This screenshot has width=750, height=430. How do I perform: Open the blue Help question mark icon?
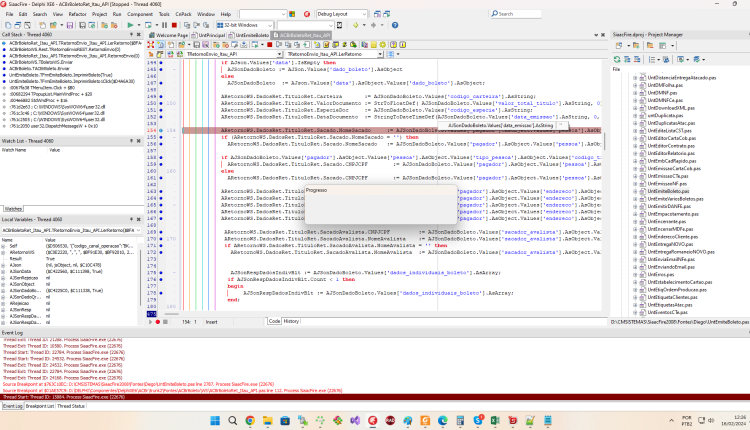(395, 25)
